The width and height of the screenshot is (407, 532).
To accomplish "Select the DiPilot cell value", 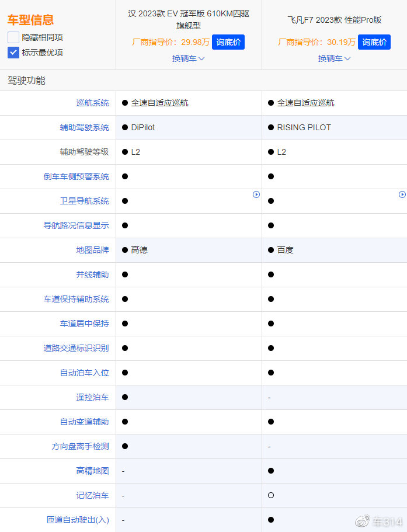I will 143,127.
